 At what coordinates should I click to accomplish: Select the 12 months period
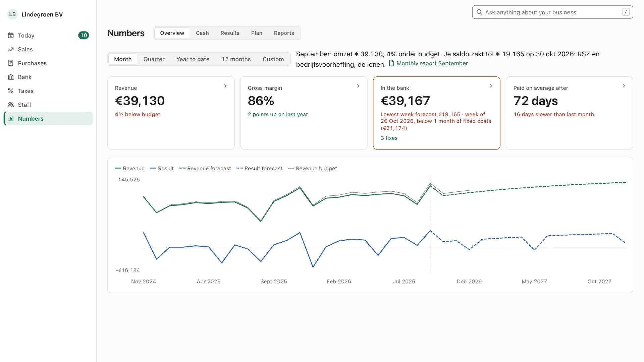(236, 59)
